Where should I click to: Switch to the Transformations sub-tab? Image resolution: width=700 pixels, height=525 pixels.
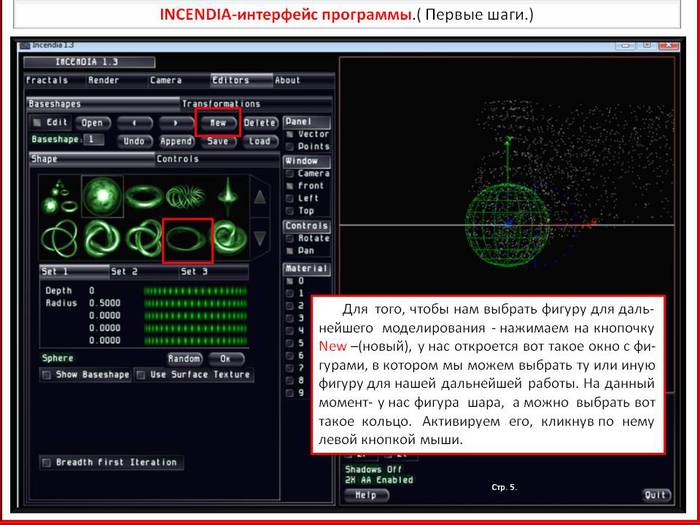coord(256,104)
